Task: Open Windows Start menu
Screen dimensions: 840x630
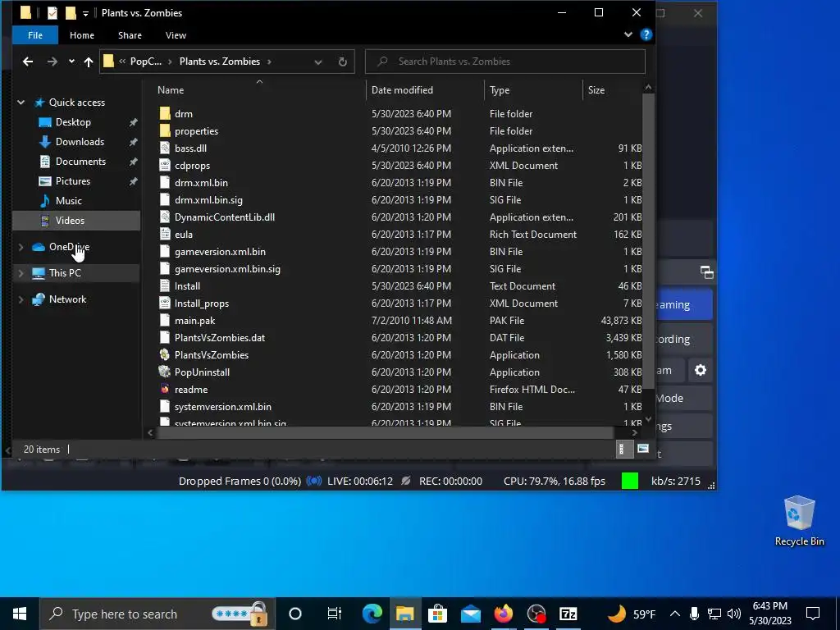Action: (20, 614)
